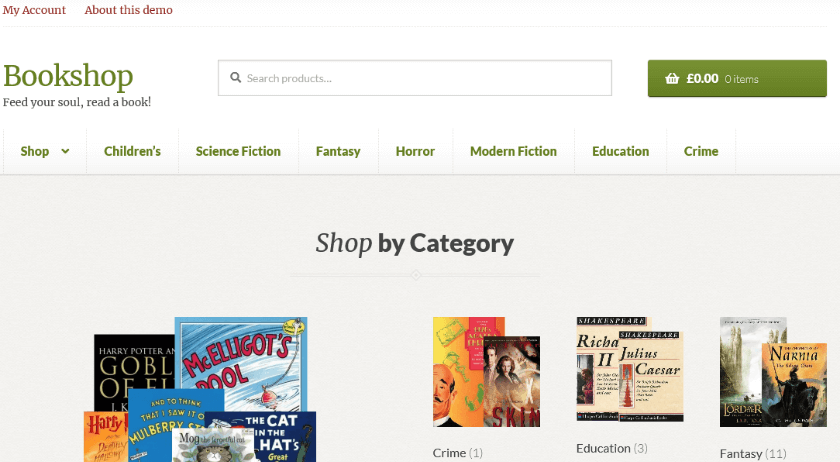Image resolution: width=840 pixels, height=462 pixels.
Task: Open the children's books collage thumbnail
Action: 200,390
